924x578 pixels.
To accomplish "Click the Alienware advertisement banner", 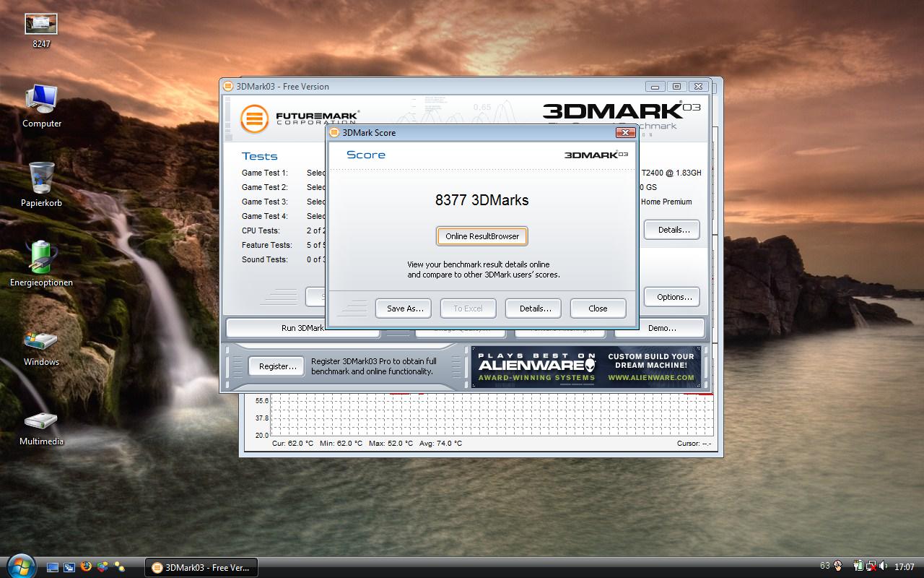I will pos(586,367).
